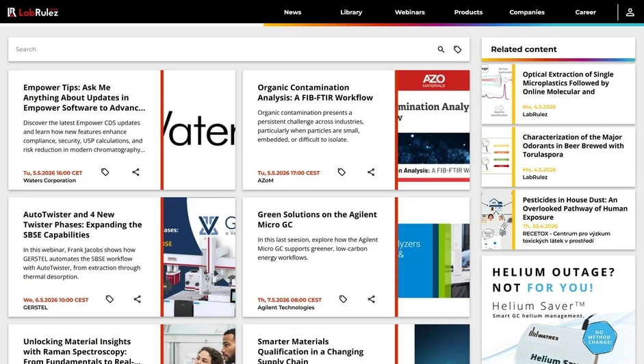Image resolution: width=644 pixels, height=364 pixels.
Task: Click 'Agilent Technologies' company name
Action: click(x=286, y=307)
